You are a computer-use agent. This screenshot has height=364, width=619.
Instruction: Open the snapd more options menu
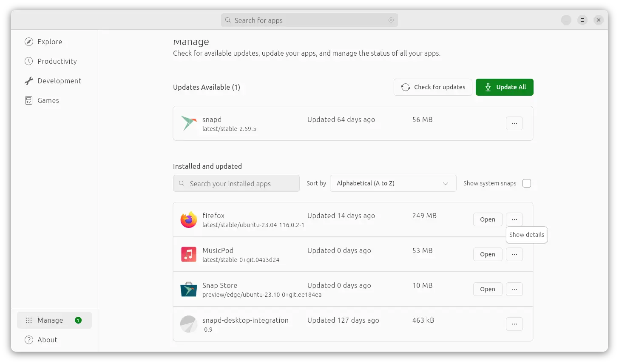pyautogui.click(x=514, y=123)
